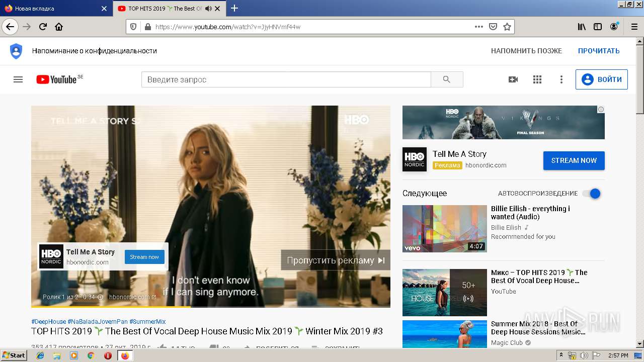Screen dimensions: 644x362
Task: Launch Google Chrome from taskbar
Action: click(x=91, y=355)
